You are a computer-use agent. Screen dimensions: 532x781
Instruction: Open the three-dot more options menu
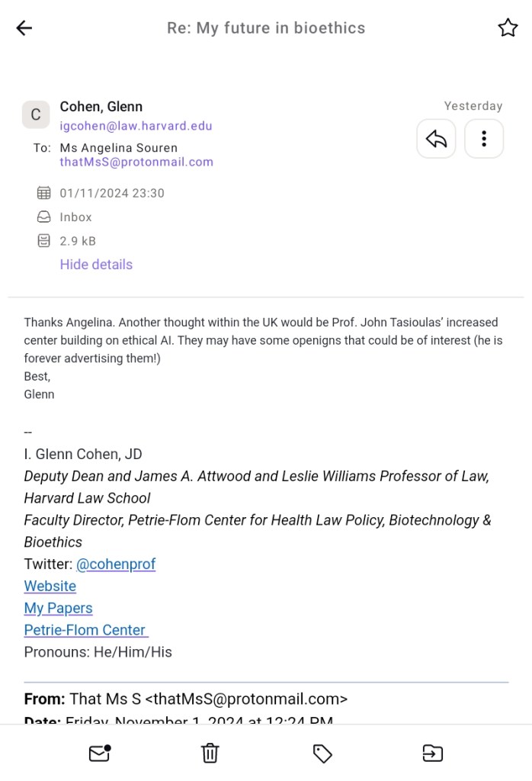click(x=484, y=139)
